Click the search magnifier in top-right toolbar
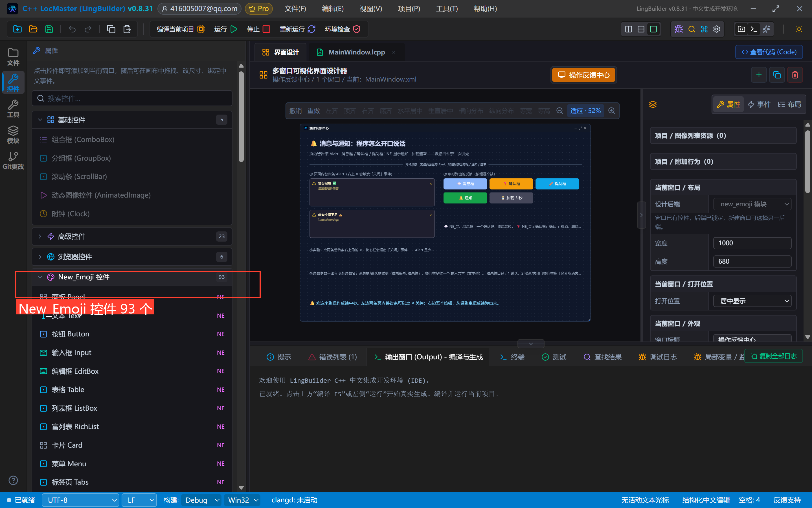This screenshot has width=812, height=508. click(x=692, y=29)
